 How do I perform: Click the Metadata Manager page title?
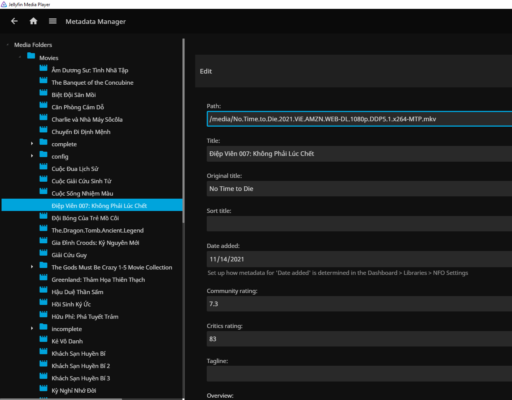coord(96,22)
